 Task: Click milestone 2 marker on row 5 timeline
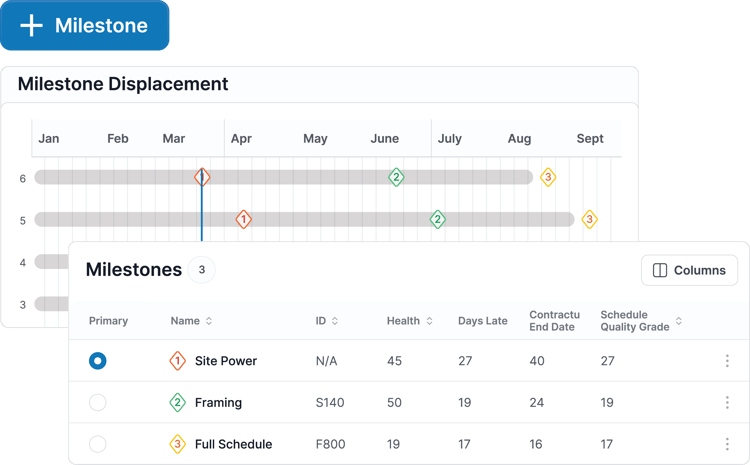[438, 220]
